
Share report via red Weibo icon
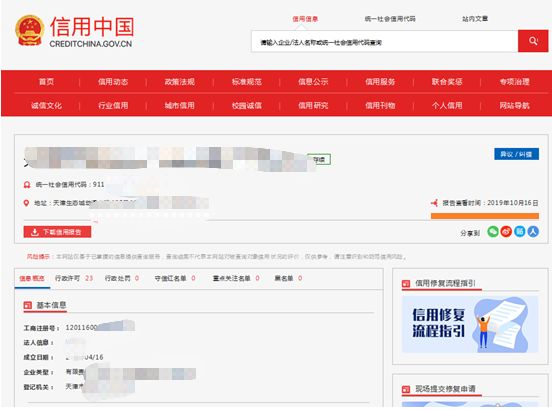click(506, 232)
